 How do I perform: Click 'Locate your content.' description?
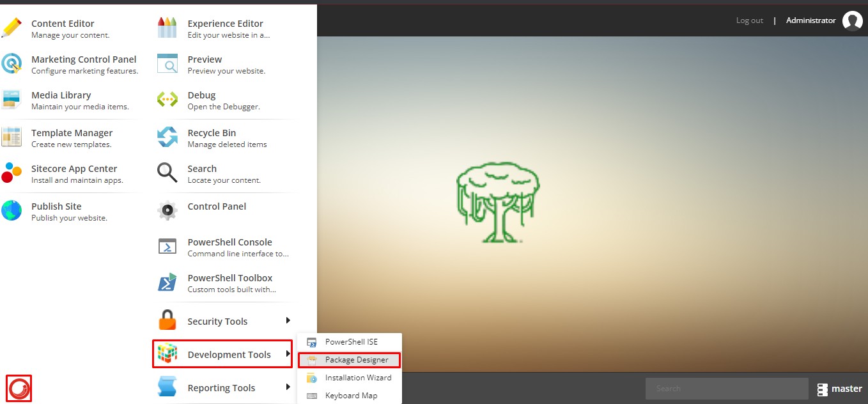click(224, 180)
